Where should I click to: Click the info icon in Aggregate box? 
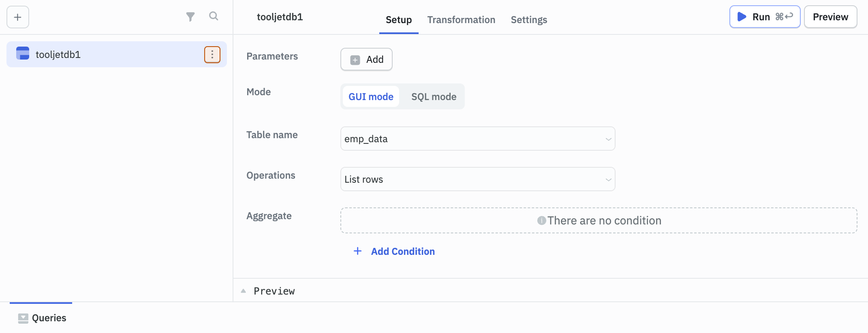coord(541,220)
